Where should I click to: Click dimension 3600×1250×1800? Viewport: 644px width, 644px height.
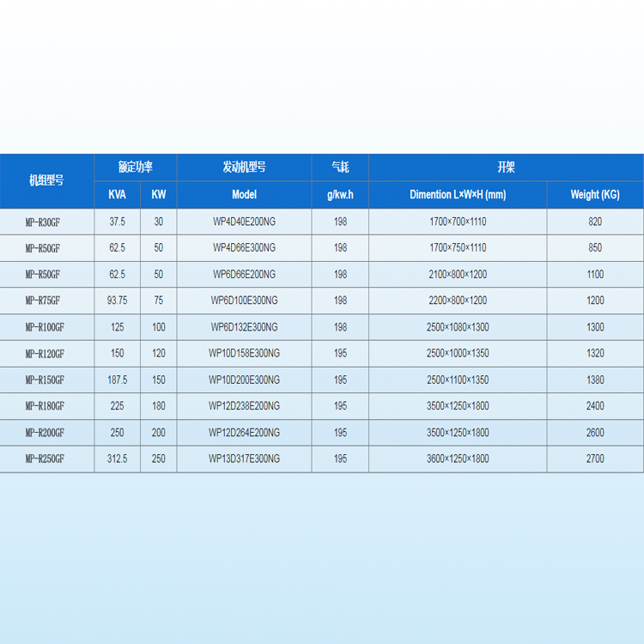click(458, 459)
